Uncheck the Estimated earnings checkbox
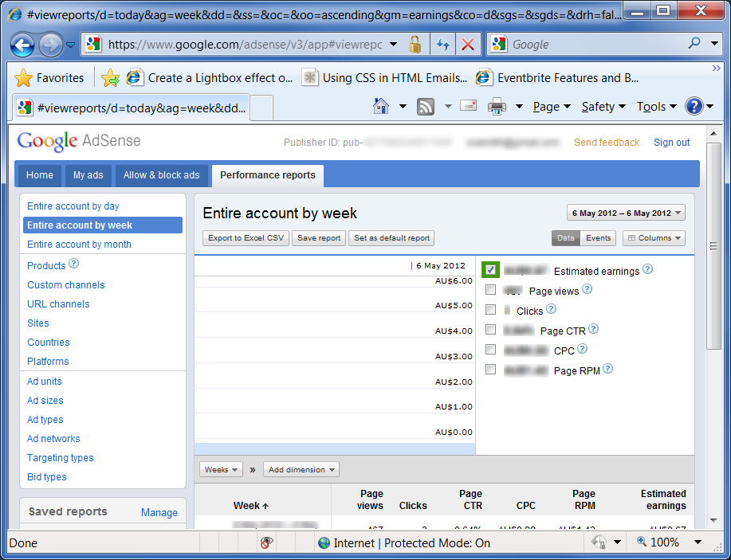This screenshot has height=560, width=731. click(x=490, y=269)
